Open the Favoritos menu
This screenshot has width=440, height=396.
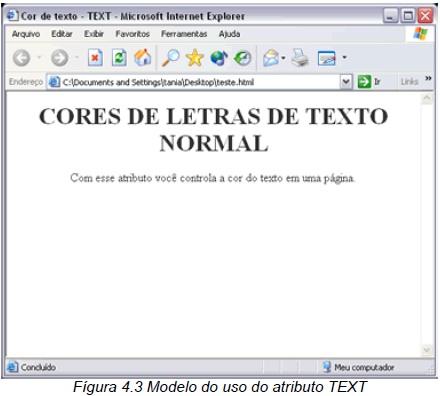[132, 34]
